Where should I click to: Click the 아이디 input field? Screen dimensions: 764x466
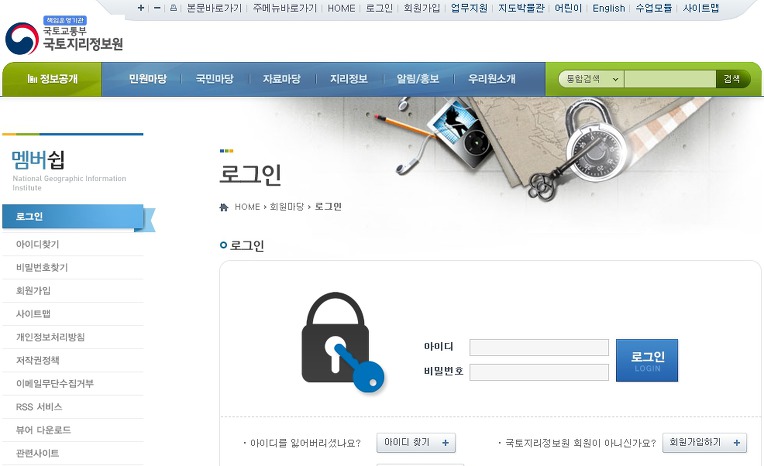(x=539, y=348)
